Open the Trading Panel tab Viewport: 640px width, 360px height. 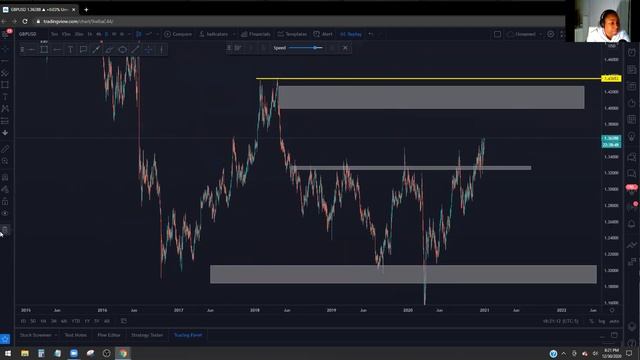coord(188,335)
